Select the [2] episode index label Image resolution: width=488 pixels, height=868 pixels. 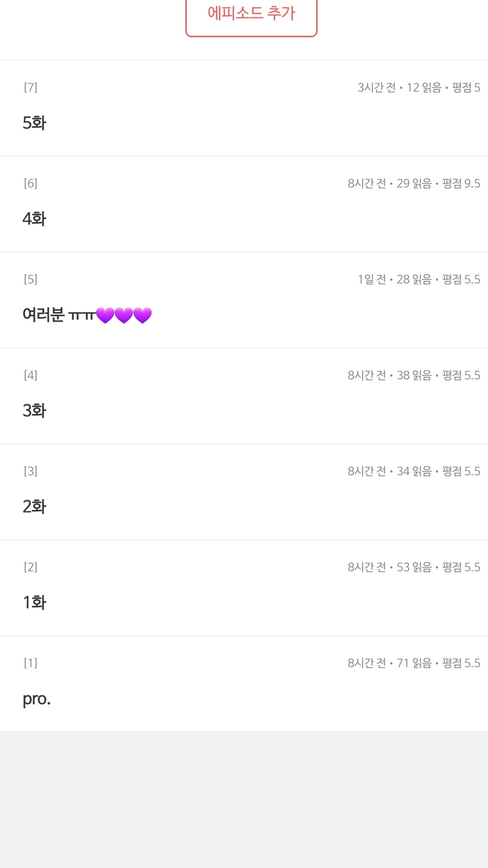coord(31,567)
